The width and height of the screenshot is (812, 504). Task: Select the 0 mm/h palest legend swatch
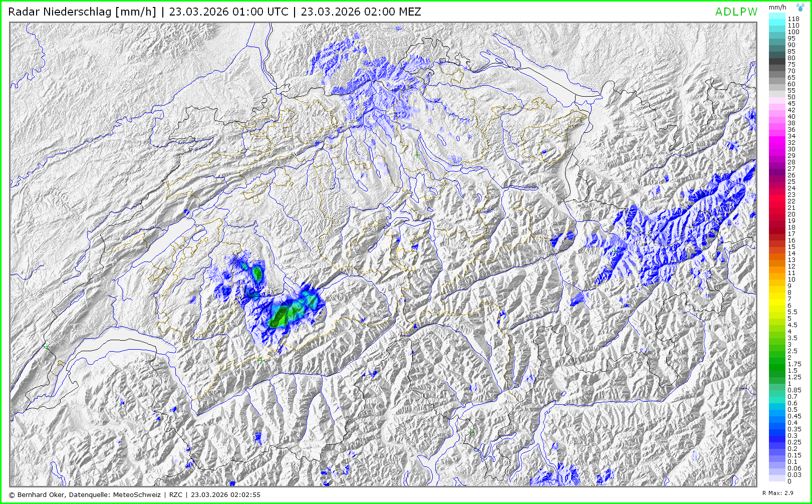coord(777,480)
